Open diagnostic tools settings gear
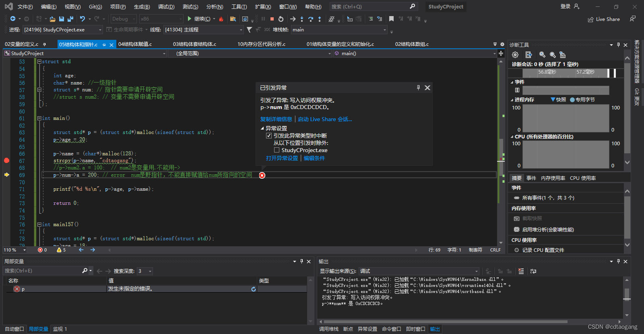The width and height of the screenshot is (644, 334). point(515,55)
